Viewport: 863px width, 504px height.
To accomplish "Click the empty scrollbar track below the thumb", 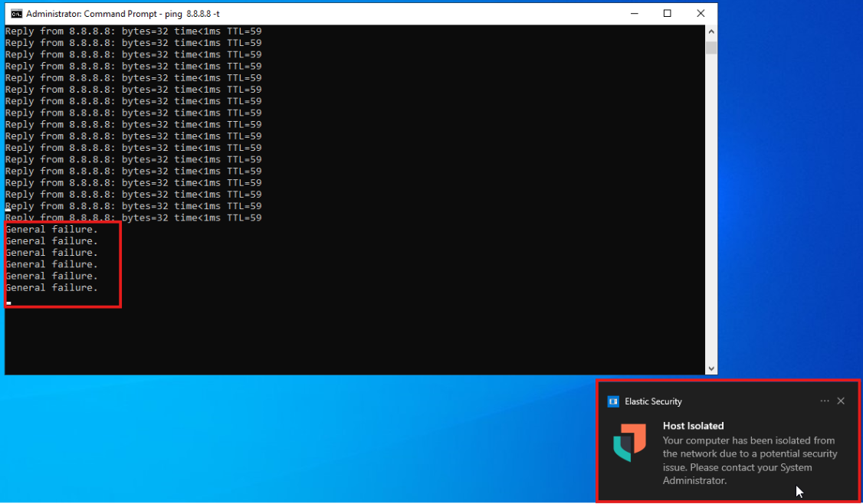I will click(711, 209).
